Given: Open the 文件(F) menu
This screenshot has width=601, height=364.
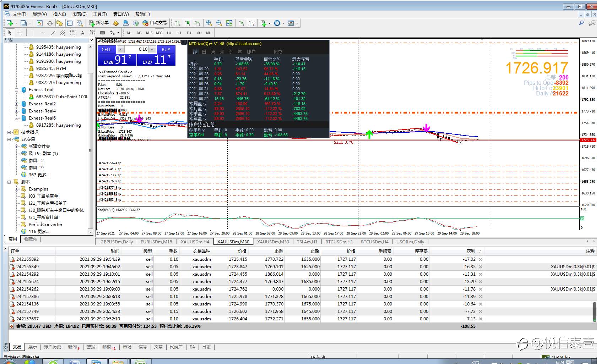Looking at the screenshot, I should (x=20, y=14).
